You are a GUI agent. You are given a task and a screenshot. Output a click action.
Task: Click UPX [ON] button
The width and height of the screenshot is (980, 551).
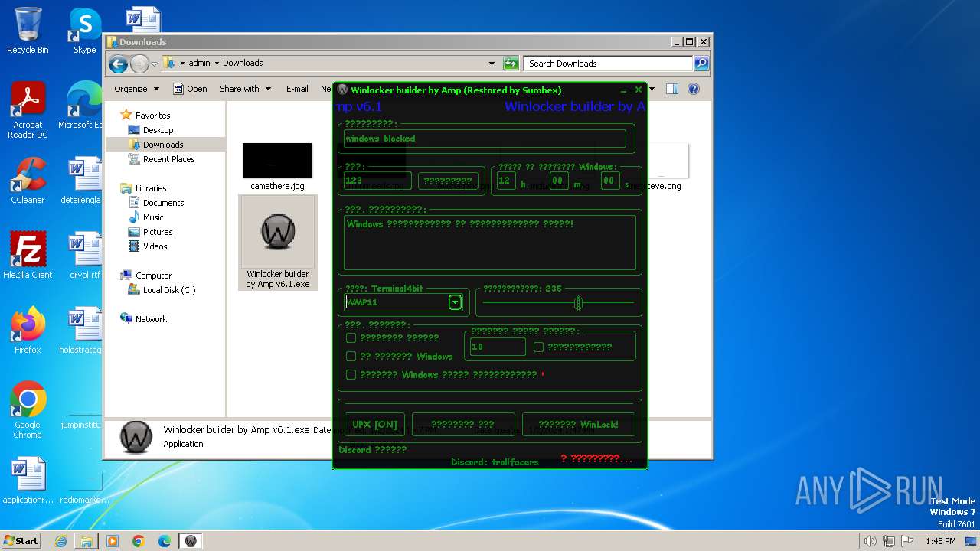tap(374, 424)
